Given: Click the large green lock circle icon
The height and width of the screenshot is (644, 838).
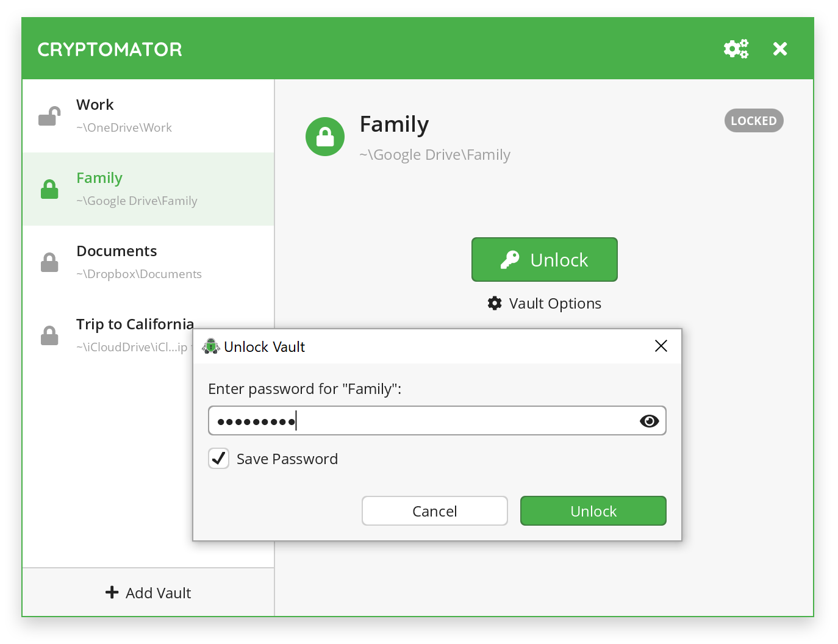Looking at the screenshot, I should click(325, 137).
